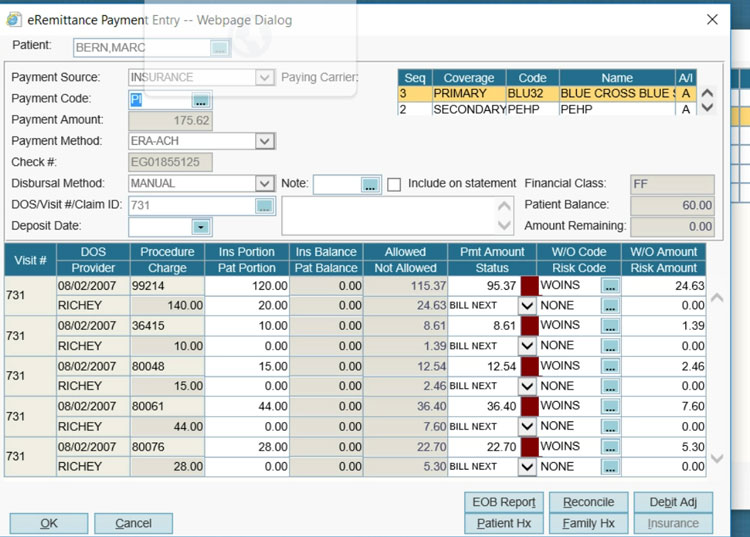Click the eRemittance dialog title icon
The width and height of the screenshot is (750, 537).
[x=14, y=20]
